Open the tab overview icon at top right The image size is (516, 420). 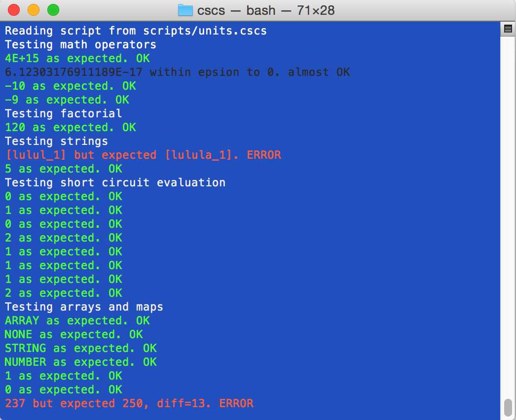[508, 29]
